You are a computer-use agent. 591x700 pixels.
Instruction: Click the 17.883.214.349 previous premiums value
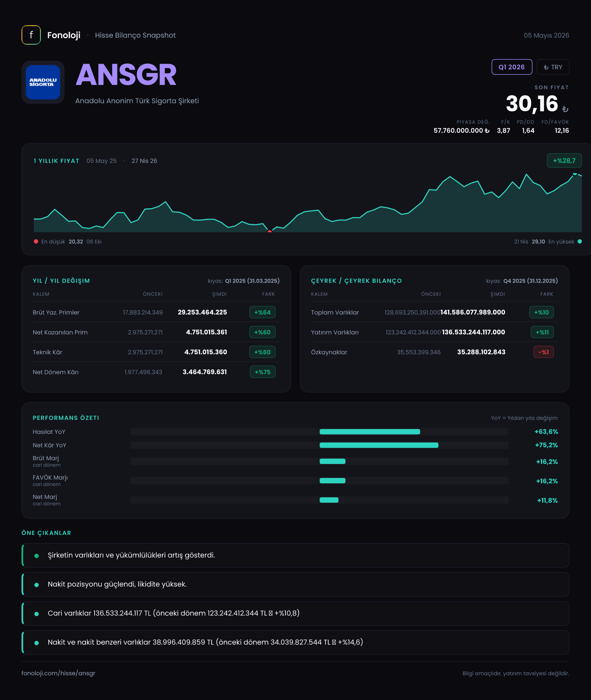143,312
